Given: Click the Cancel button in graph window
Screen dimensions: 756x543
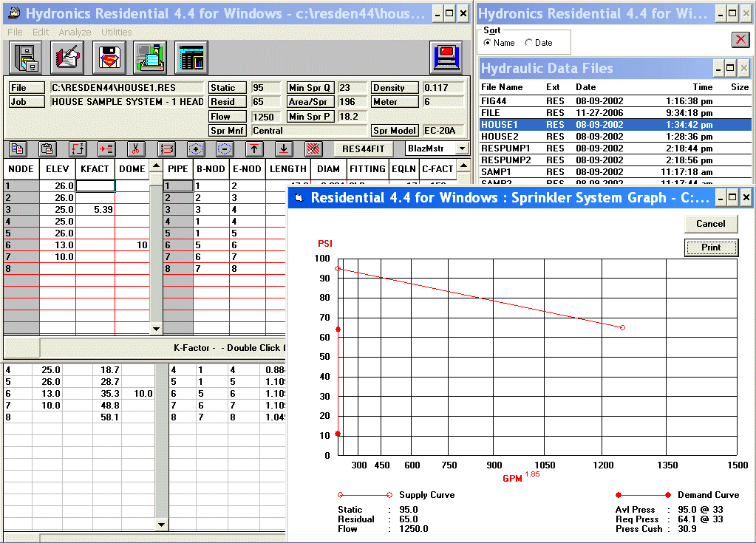Looking at the screenshot, I should pos(710,224).
